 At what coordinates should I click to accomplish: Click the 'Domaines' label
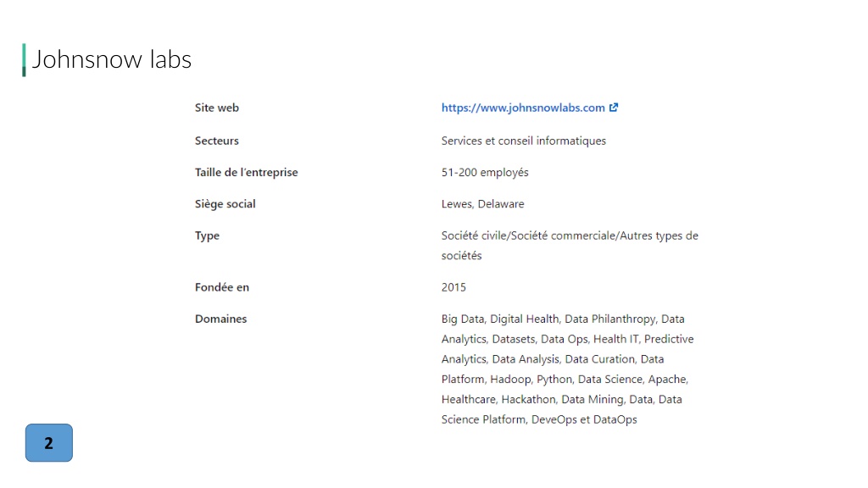pyautogui.click(x=220, y=319)
